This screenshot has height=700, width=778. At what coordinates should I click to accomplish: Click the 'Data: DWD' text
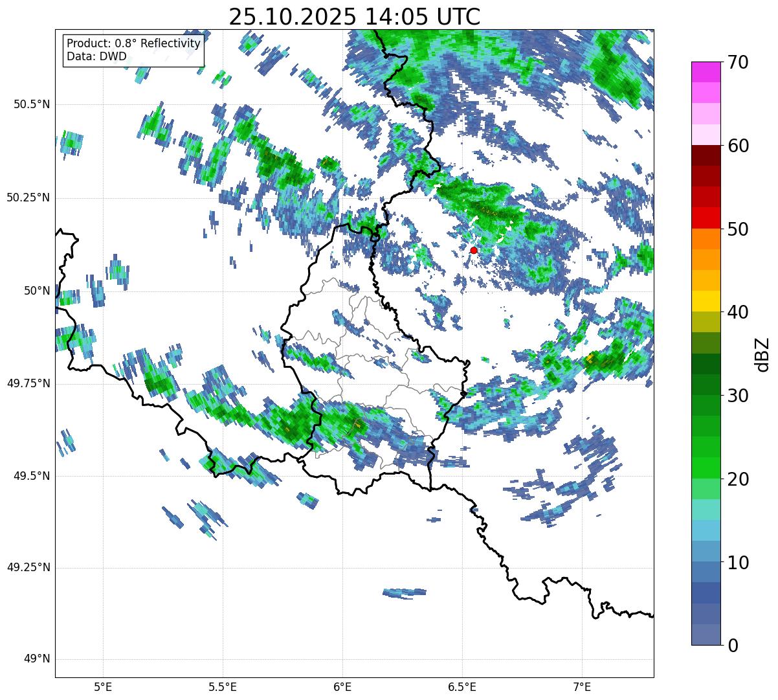coord(96,56)
